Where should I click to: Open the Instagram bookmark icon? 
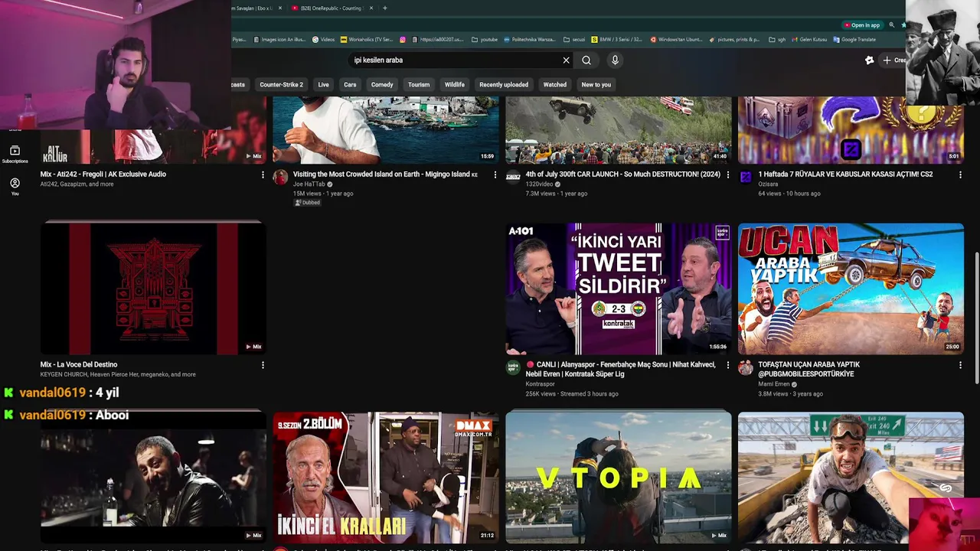click(403, 40)
